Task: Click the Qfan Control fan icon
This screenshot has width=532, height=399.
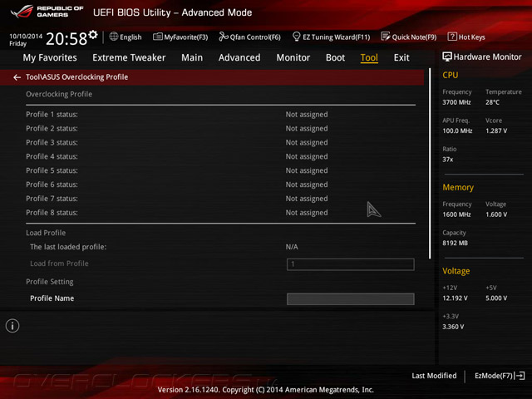Action: tap(224, 37)
